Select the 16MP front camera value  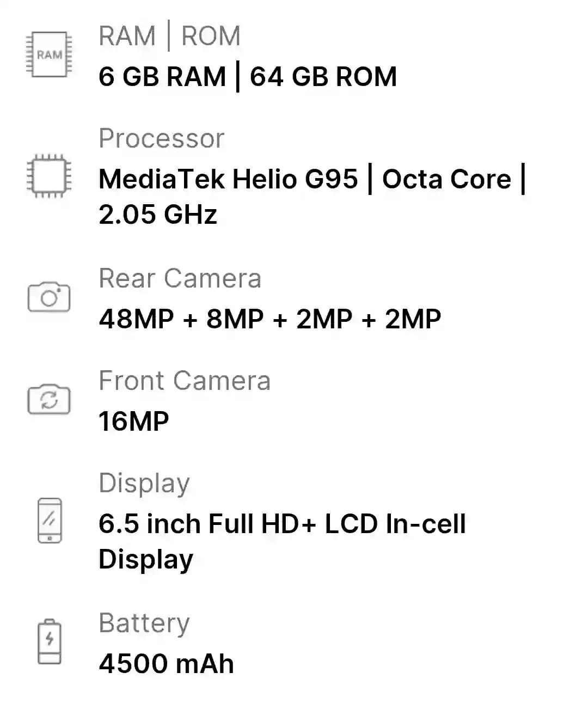134,421
